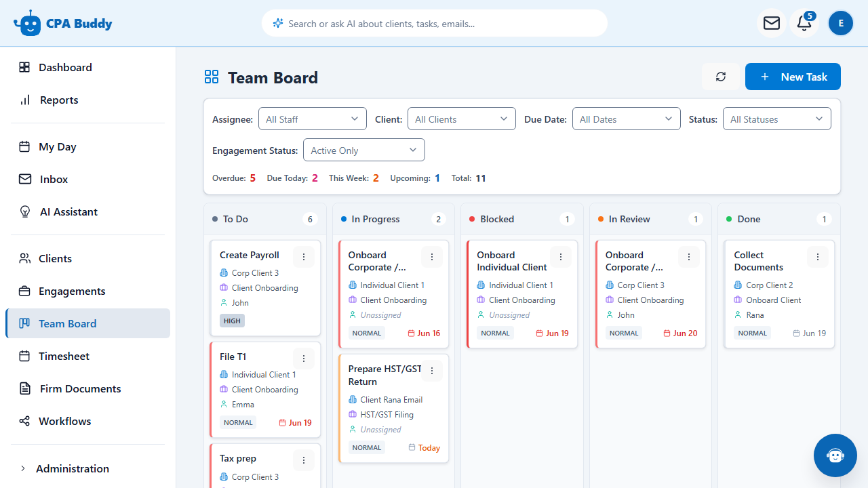This screenshot has width=868, height=488.
Task: Open the Due Date All Dates dropdown
Action: [x=627, y=119]
